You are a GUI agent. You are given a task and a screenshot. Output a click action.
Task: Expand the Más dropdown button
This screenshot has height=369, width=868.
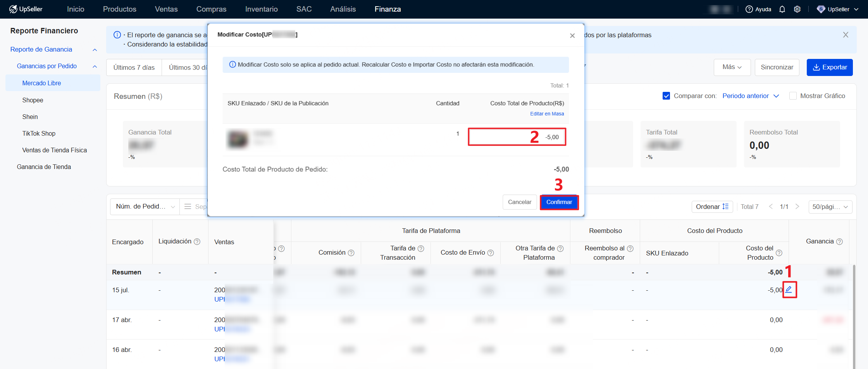click(732, 67)
